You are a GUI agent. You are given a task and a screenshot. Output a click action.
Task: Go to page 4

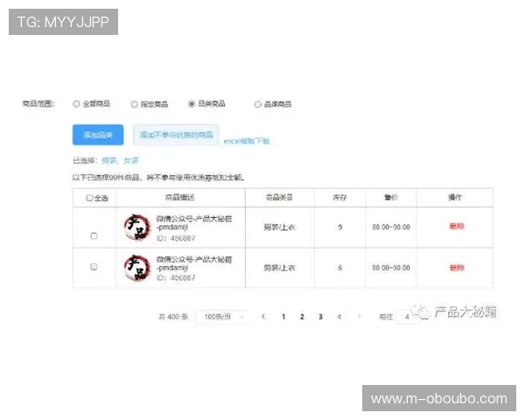point(339,317)
